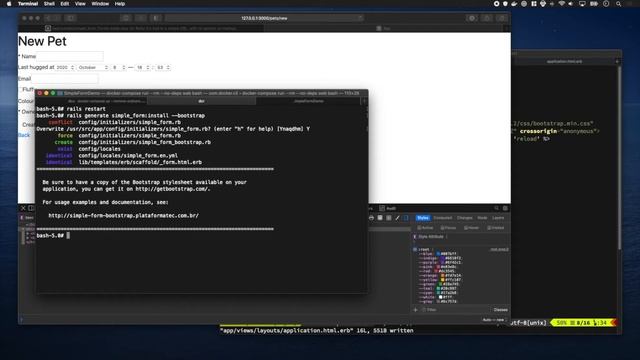The image size is (640, 360).
Task: Click the Name input field
Action: (70, 56)
